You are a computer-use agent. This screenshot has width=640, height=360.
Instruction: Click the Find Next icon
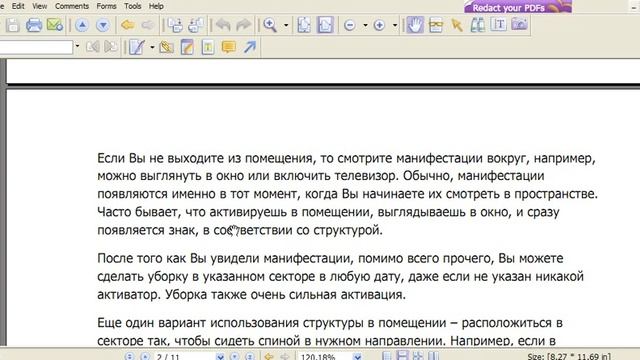(110, 47)
